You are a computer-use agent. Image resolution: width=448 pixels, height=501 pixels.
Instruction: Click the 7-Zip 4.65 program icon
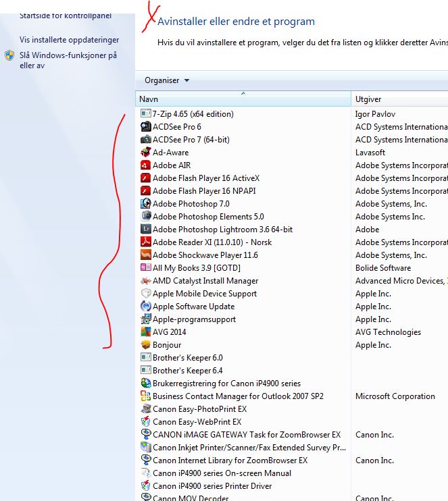[x=146, y=114]
